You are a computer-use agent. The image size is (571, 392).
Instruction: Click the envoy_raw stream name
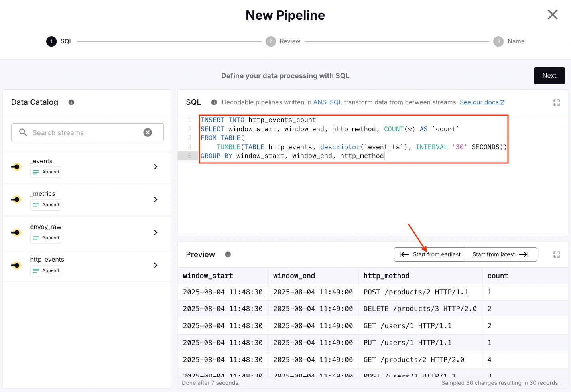point(46,227)
